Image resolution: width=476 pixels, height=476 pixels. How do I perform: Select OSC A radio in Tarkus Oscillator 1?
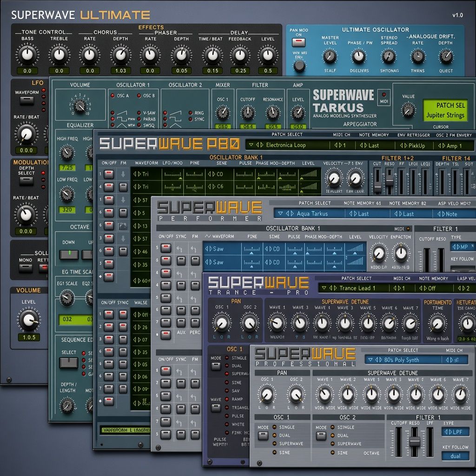click(112, 96)
